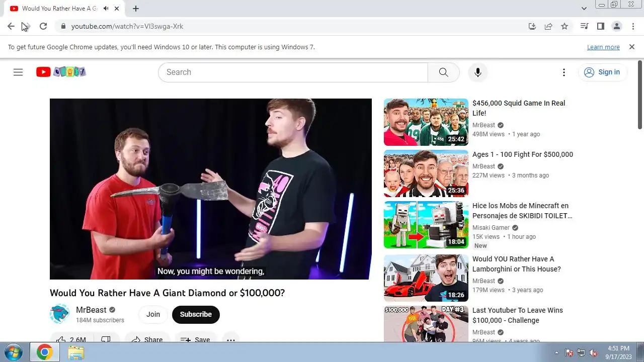Viewport: 644px width, 362px height.
Task: Share this page using the omnibox share icon
Action: [548, 26]
